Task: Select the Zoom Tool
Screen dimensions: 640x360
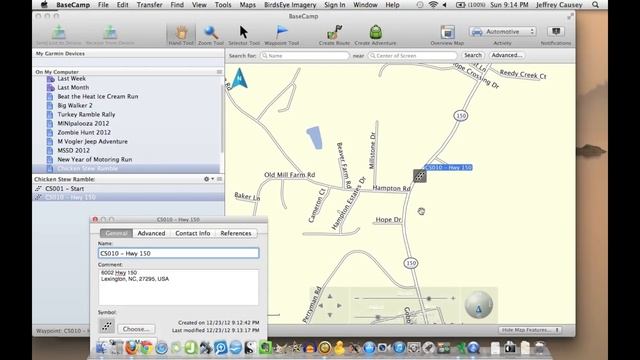Action: [211, 34]
